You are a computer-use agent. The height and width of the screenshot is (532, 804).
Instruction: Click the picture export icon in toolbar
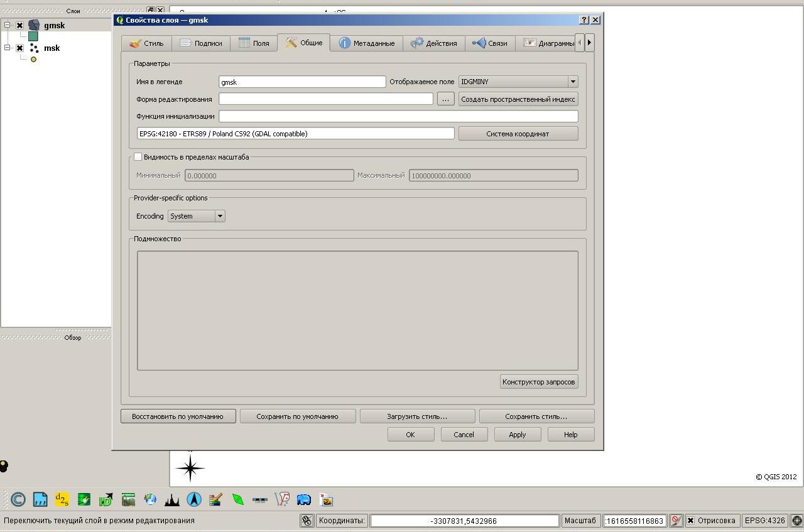click(x=326, y=499)
